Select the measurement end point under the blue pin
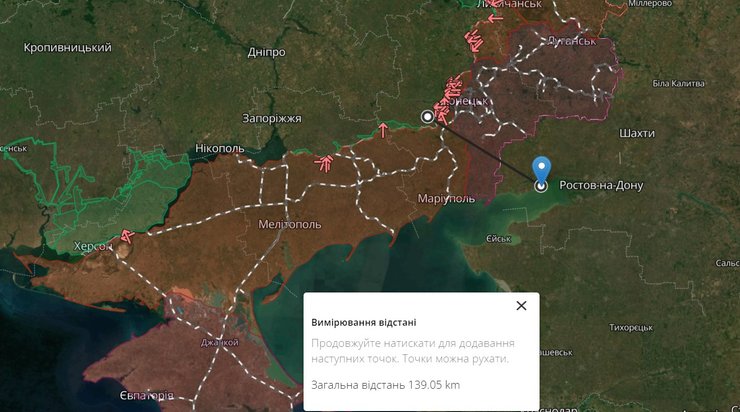Screen dimensions: 740x412 pos(541,186)
